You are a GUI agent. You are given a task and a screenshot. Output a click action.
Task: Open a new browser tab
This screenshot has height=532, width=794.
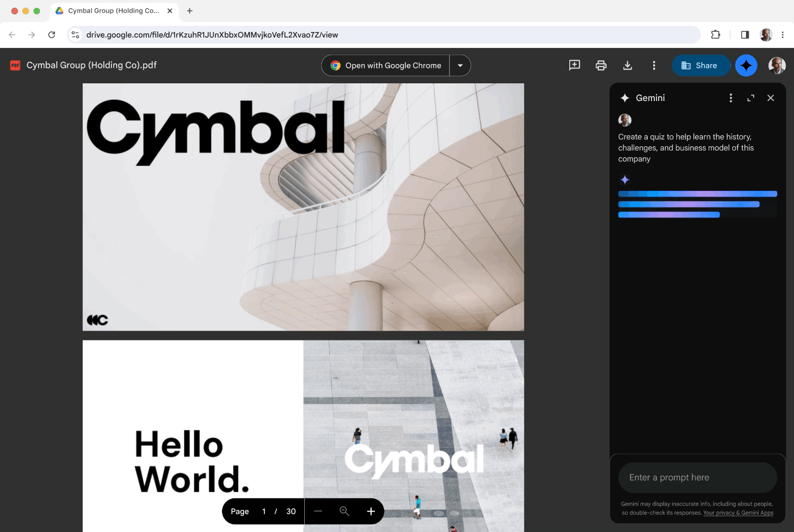190,10
